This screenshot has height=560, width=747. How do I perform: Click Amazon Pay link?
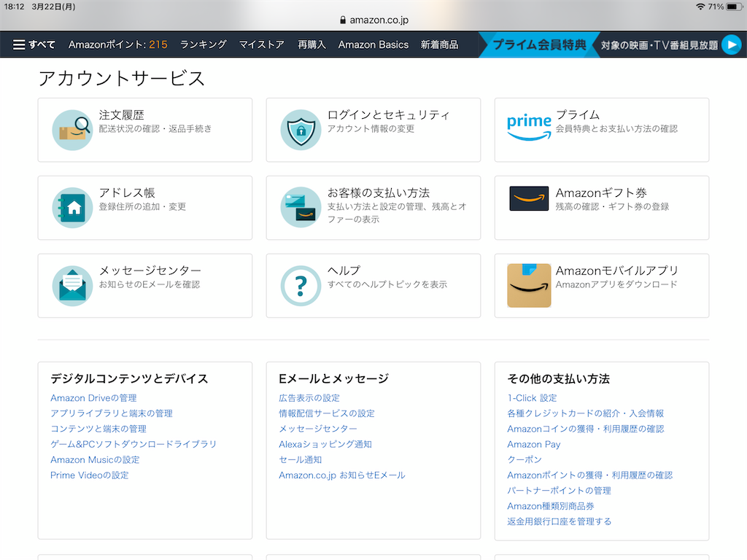[533, 444]
